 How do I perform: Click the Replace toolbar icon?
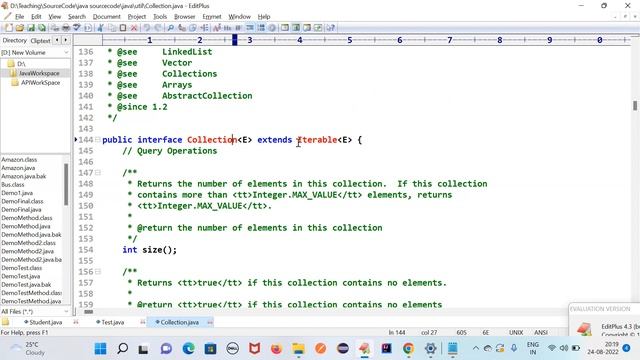pos(182,28)
